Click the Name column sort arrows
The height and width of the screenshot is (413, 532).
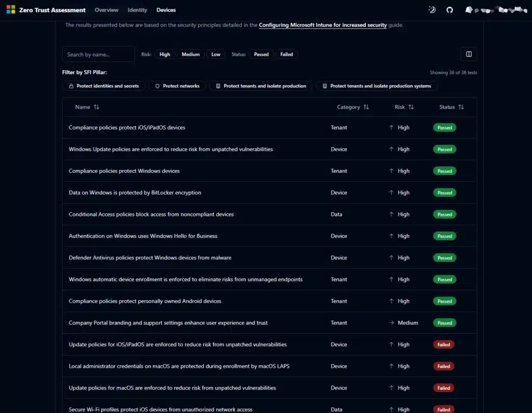[97, 107]
